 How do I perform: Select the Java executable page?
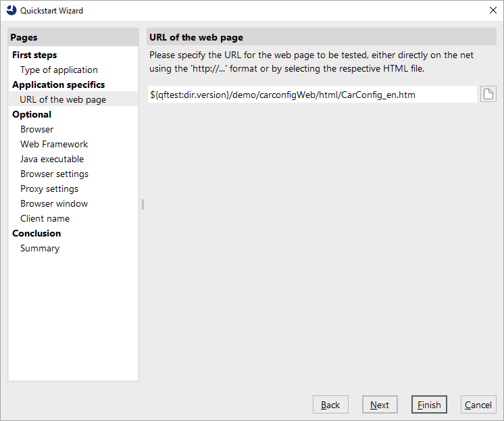(52, 159)
